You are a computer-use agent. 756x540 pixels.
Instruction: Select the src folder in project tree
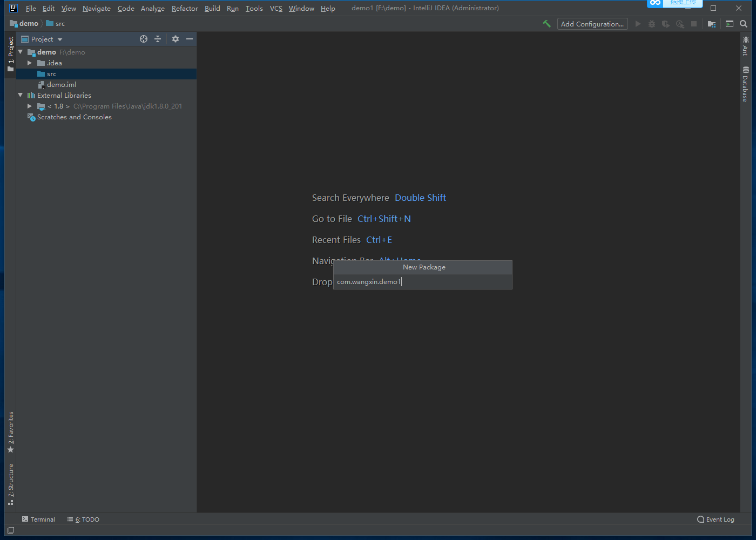106,74
